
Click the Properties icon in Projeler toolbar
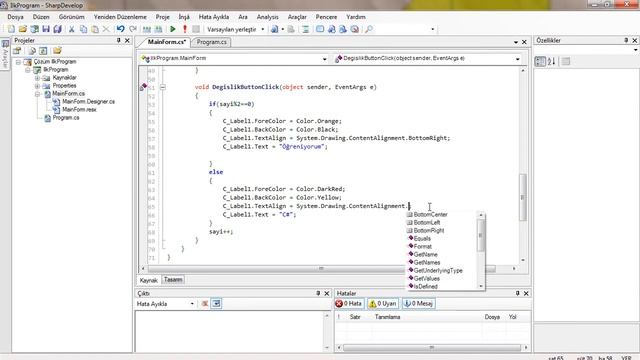tap(17, 51)
